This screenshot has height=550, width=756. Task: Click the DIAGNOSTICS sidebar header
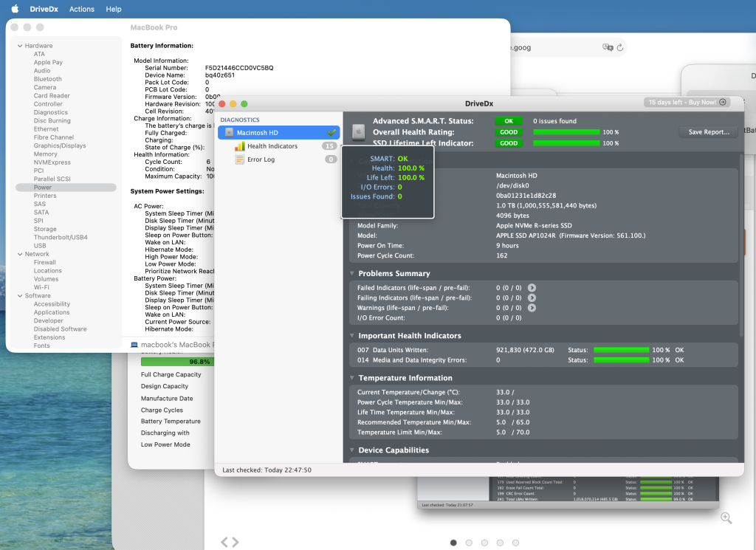coord(240,120)
